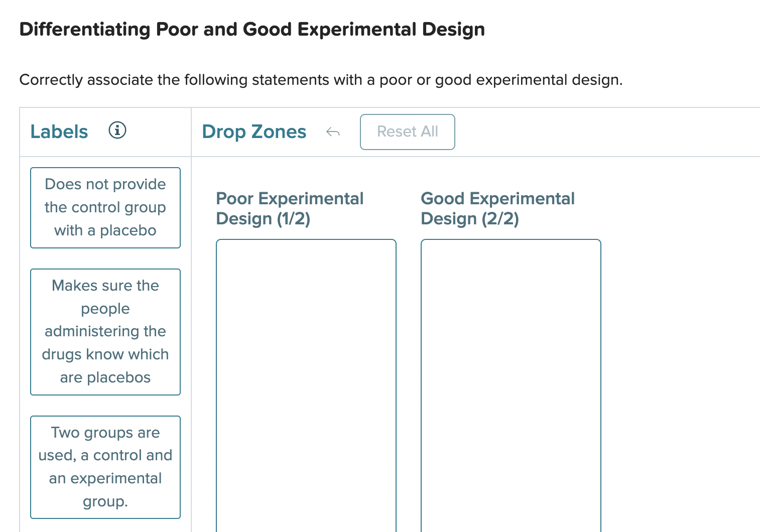Select the 'Makes sure the people administering' label

point(105,331)
